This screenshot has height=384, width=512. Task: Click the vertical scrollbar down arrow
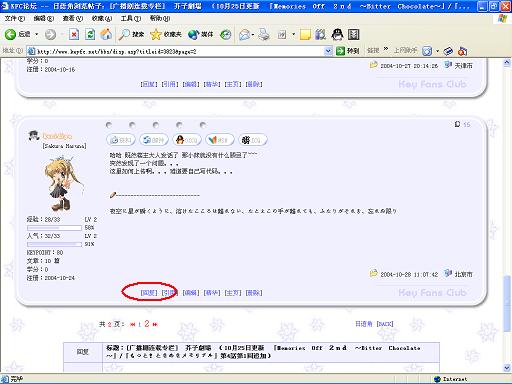(x=507, y=368)
